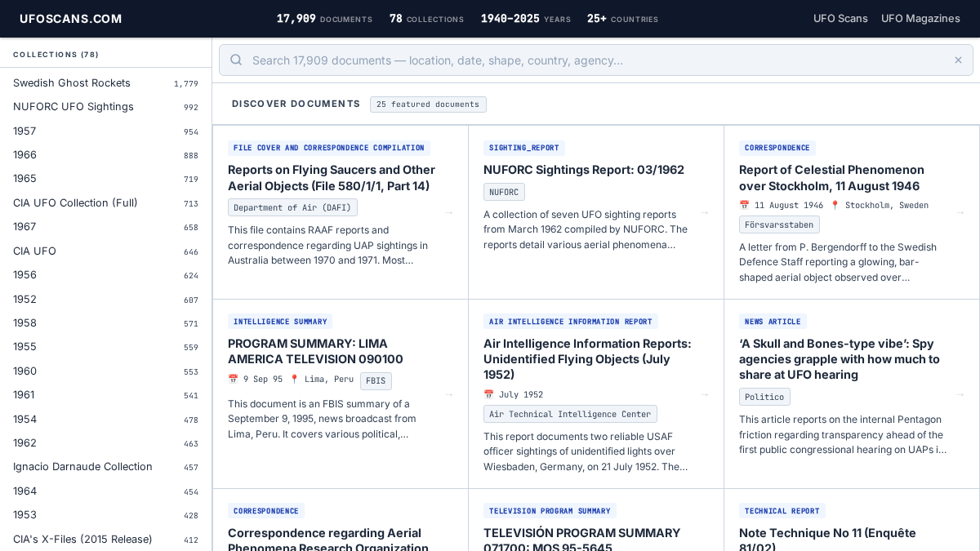Click arrow on Reports on Flying Saucers card

click(448, 212)
